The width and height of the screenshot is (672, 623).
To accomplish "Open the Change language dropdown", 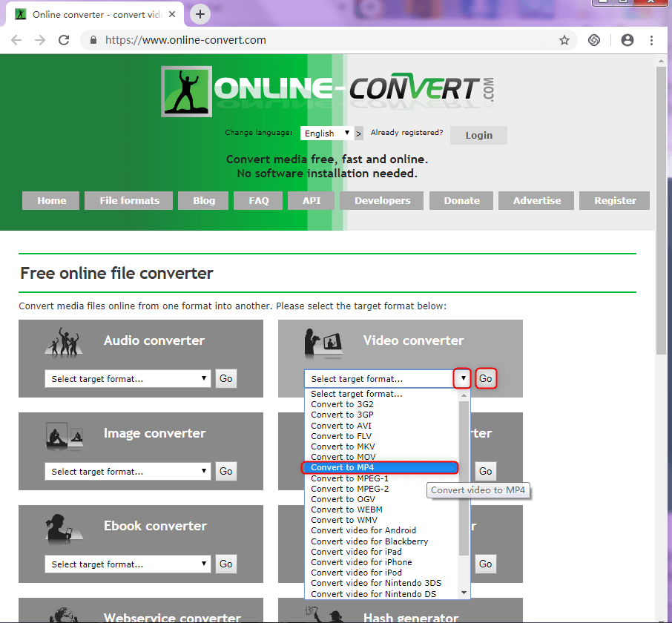I will [326, 133].
